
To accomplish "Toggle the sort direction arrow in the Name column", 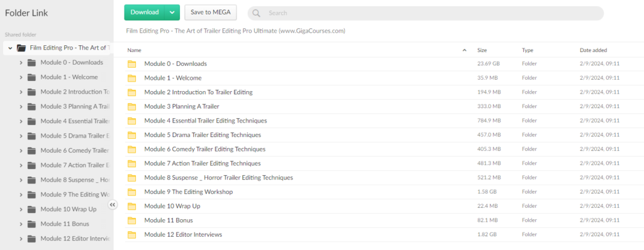I will click(x=465, y=50).
